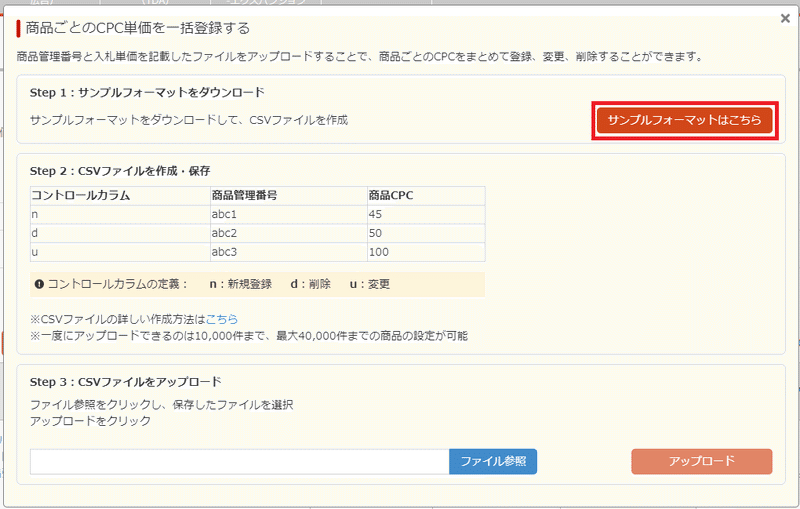The image size is (800, 509).
Task: Click the サンプルフォーマットはこちら button
Action: (x=685, y=120)
